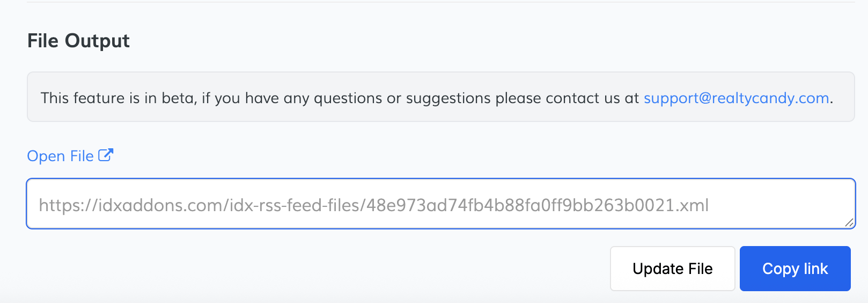Copy the feed link with Copy link

coord(795,269)
